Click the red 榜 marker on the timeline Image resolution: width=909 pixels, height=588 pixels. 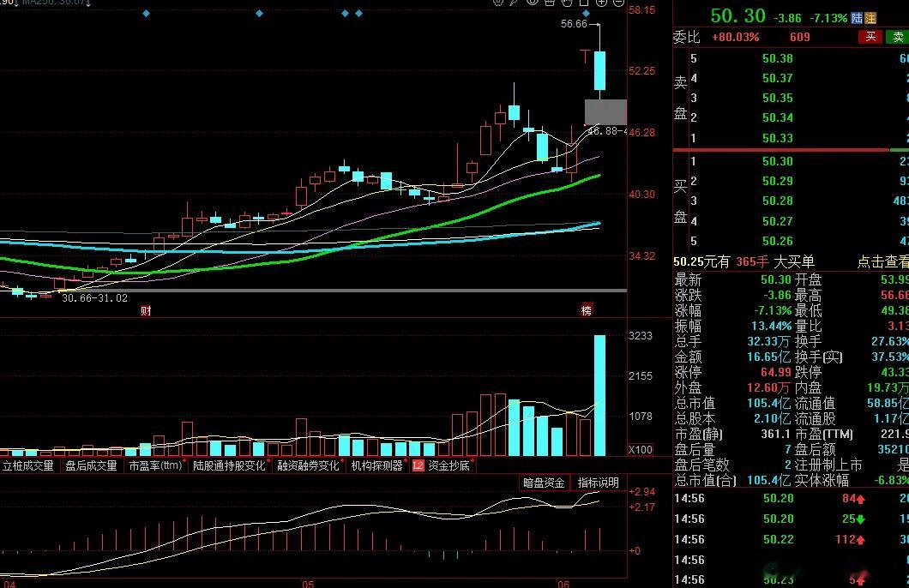coord(586,310)
